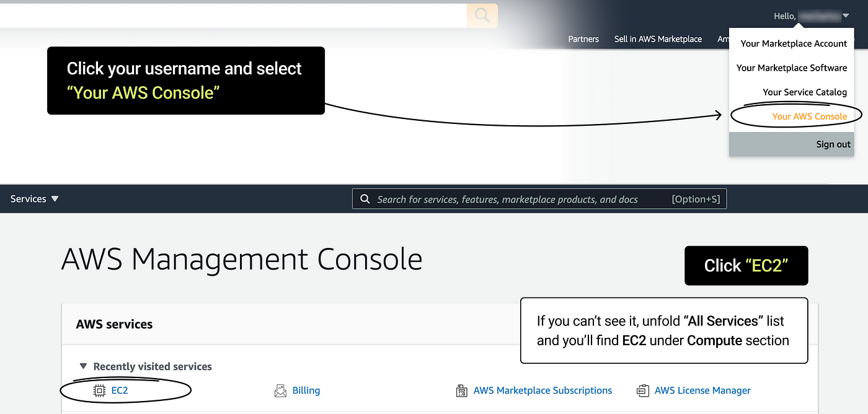This screenshot has height=414, width=868.
Task: Click the orange search magnifier button
Action: [x=482, y=15]
